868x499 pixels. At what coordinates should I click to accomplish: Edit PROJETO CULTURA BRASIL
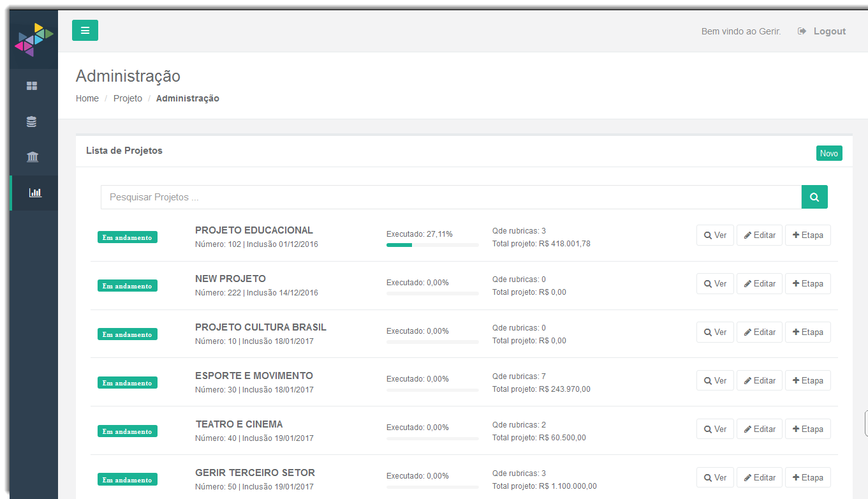point(760,332)
